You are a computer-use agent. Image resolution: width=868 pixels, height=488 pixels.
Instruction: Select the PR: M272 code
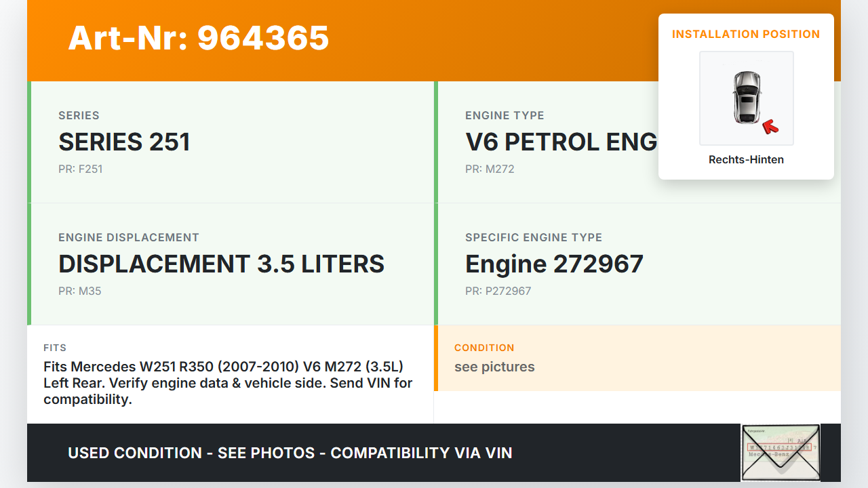(490, 169)
